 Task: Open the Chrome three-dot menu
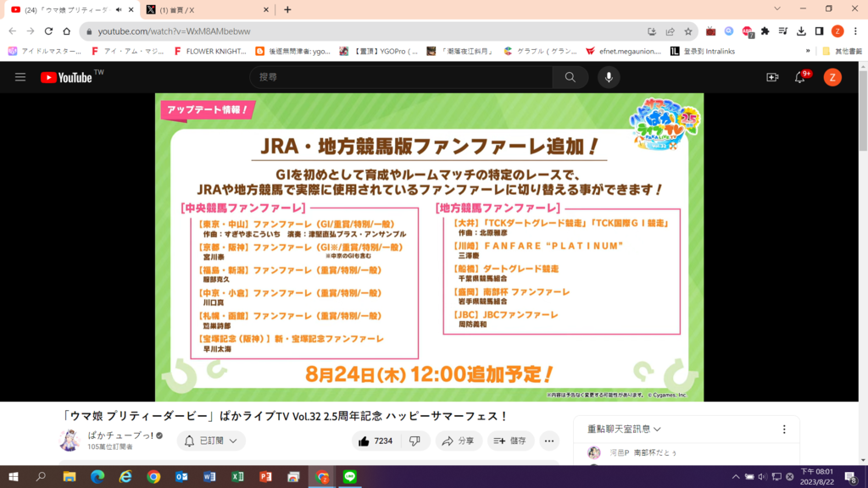[855, 31]
